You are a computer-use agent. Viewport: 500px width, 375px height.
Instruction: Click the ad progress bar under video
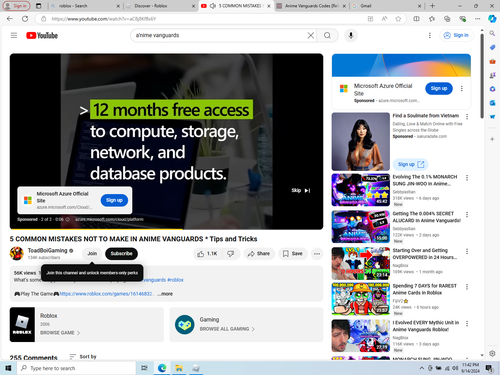click(166, 229)
